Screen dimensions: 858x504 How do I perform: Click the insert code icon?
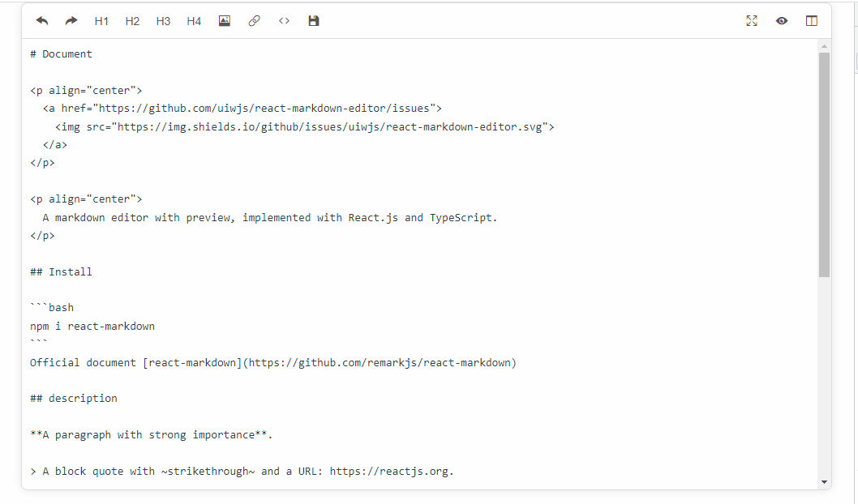click(x=284, y=20)
